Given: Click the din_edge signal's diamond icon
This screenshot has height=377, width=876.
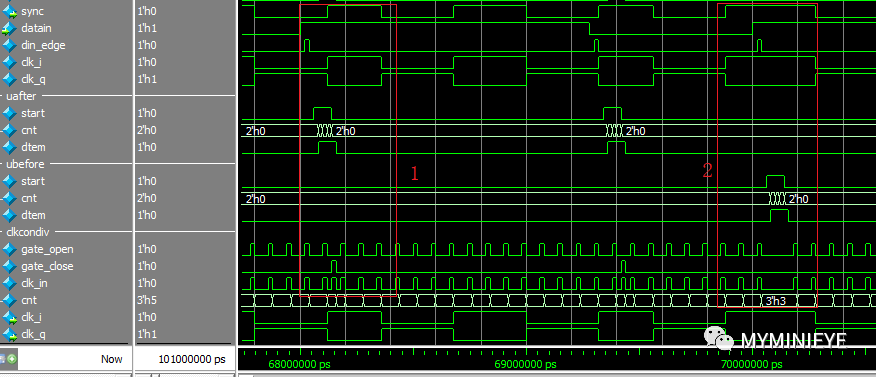Looking at the screenshot, I should 9,45.
